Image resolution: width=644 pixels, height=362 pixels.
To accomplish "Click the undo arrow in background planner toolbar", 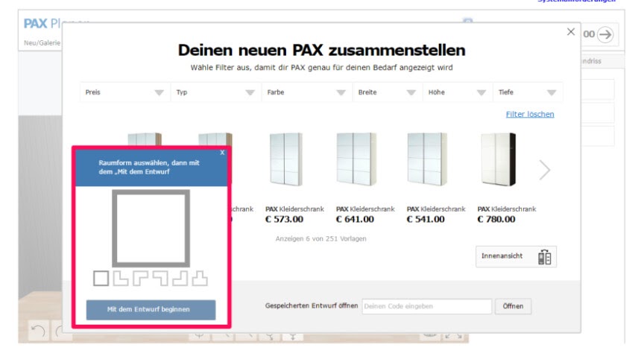I will click(38, 331).
